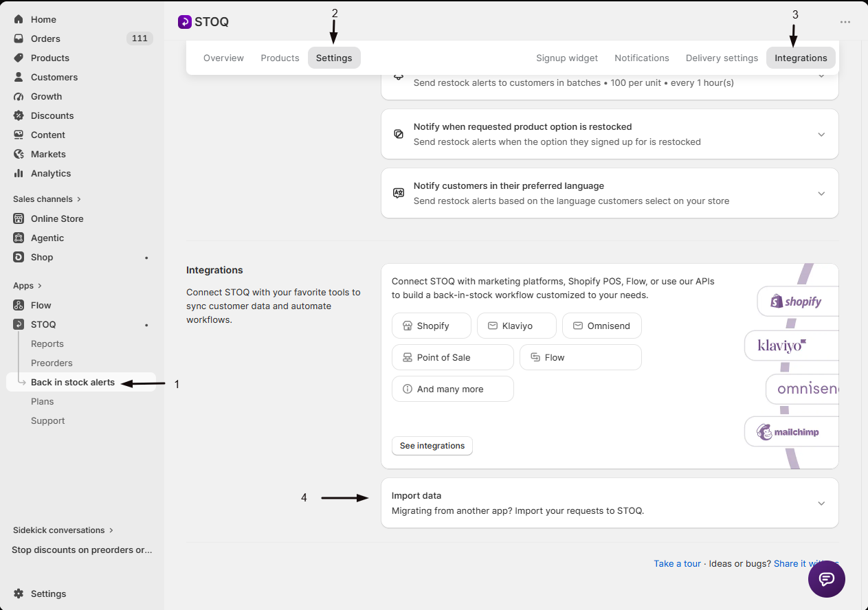Image resolution: width=868 pixels, height=610 pixels.
Task: Click the Klaviyo logo card
Action: pos(791,345)
